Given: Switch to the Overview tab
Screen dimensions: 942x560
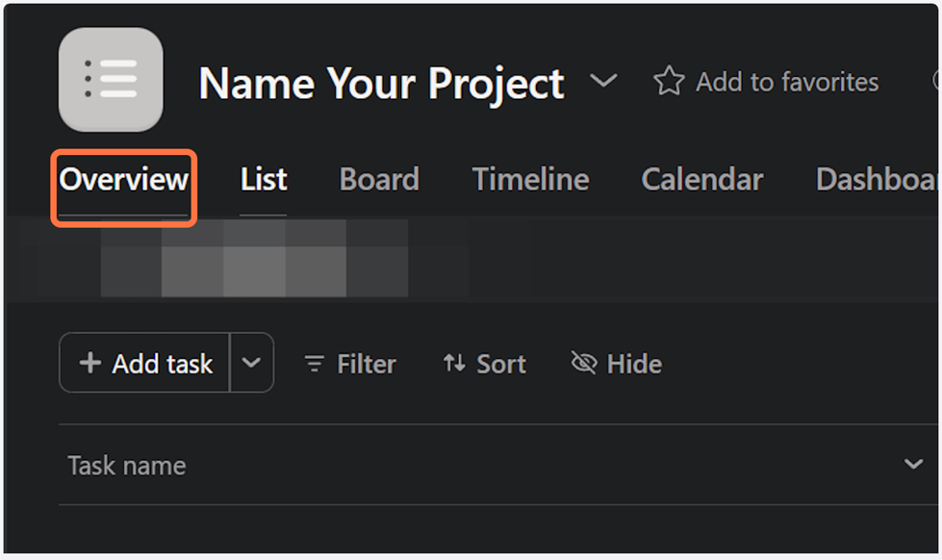Looking at the screenshot, I should 124,180.
